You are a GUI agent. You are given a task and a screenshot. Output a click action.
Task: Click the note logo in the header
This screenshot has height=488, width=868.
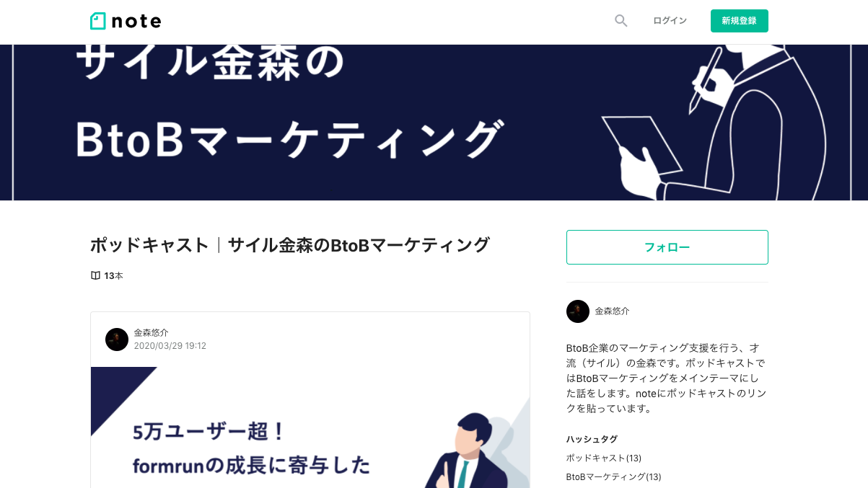click(x=126, y=21)
